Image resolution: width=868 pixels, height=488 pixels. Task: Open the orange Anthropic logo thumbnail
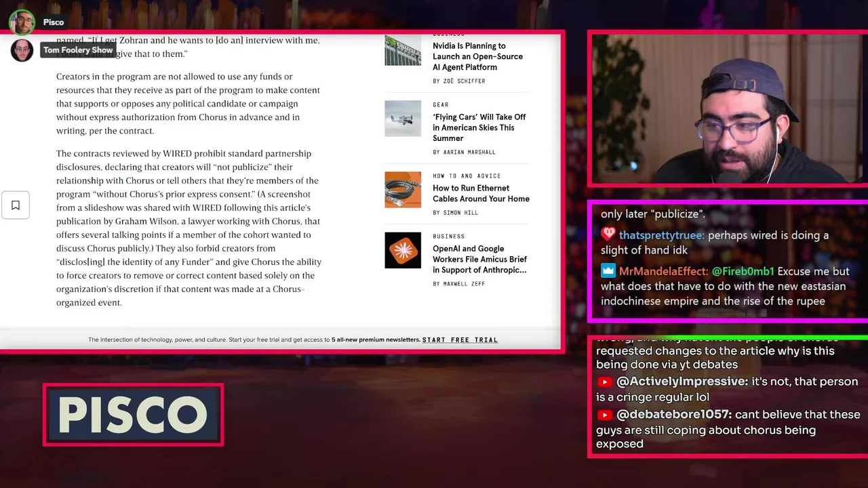tap(403, 250)
